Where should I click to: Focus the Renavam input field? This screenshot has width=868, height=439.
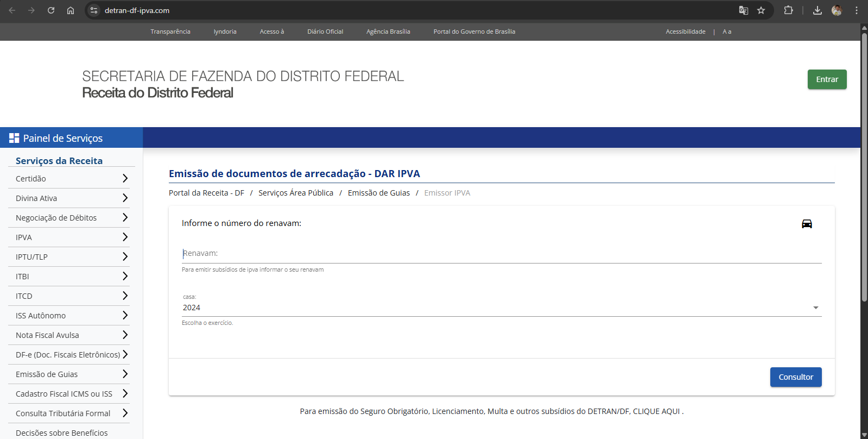pos(501,254)
